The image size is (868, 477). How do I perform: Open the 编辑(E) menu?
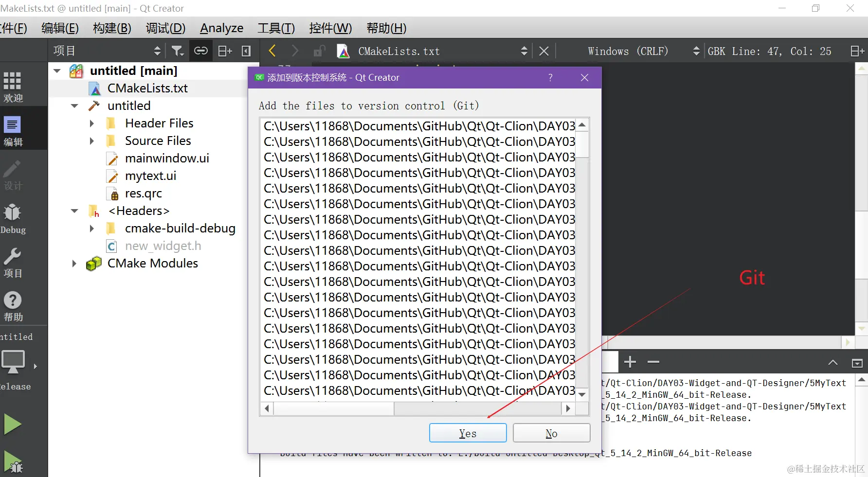tap(60, 28)
